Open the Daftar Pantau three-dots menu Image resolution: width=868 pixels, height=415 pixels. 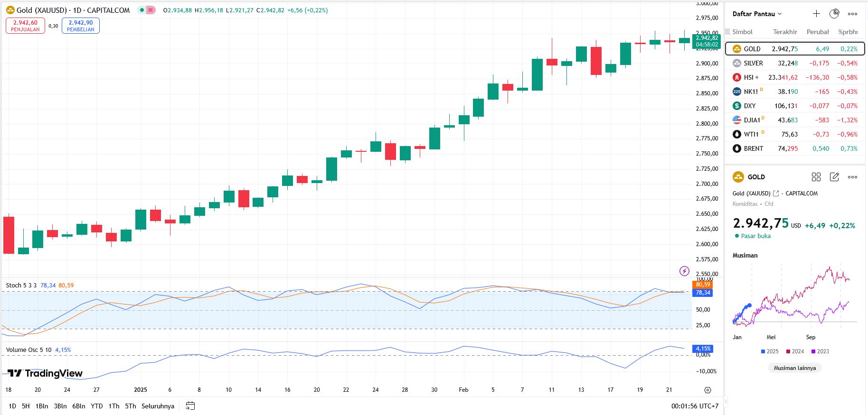point(853,14)
